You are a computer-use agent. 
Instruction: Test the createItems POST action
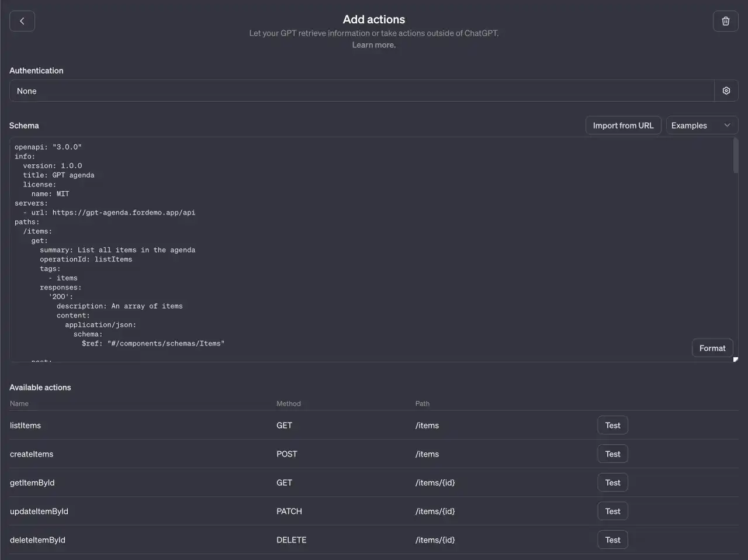612,454
